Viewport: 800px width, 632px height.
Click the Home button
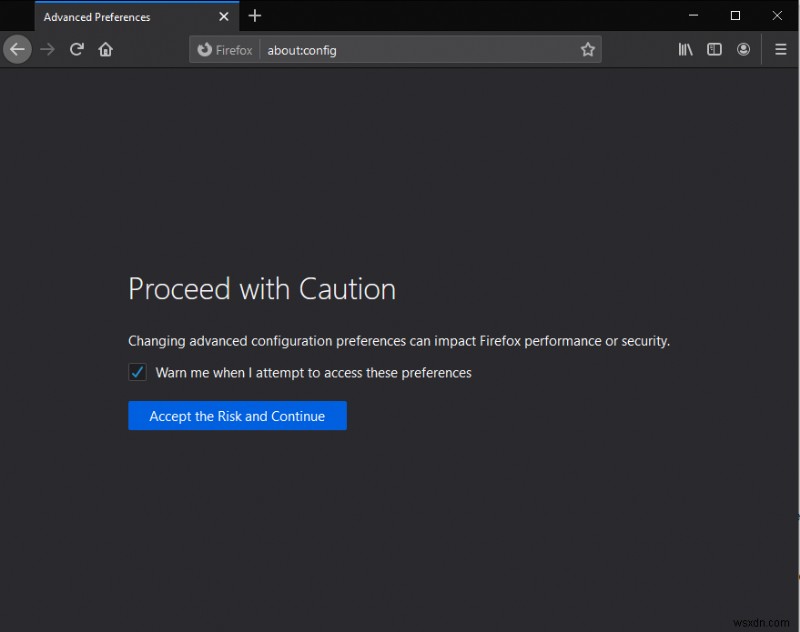click(x=106, y=49)
